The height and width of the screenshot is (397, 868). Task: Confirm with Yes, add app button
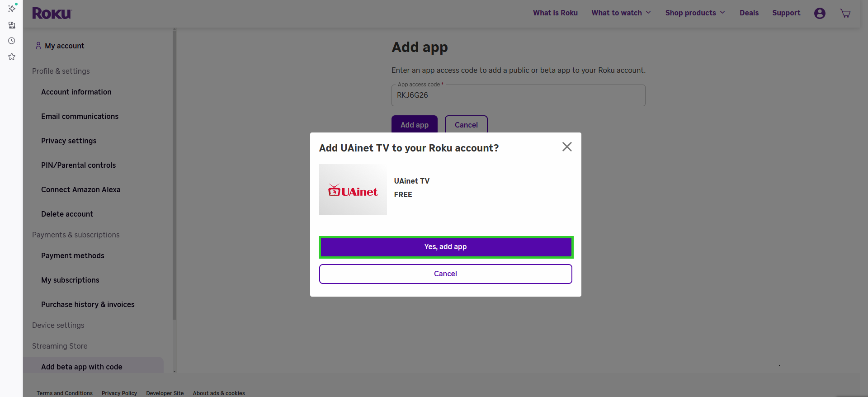(x=446, y=247)
